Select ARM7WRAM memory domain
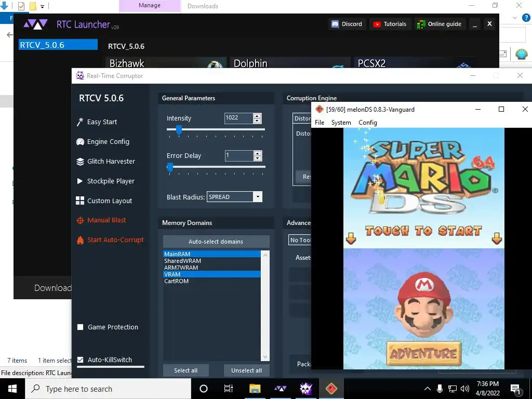The image size is (532, 399). point(212,268)
